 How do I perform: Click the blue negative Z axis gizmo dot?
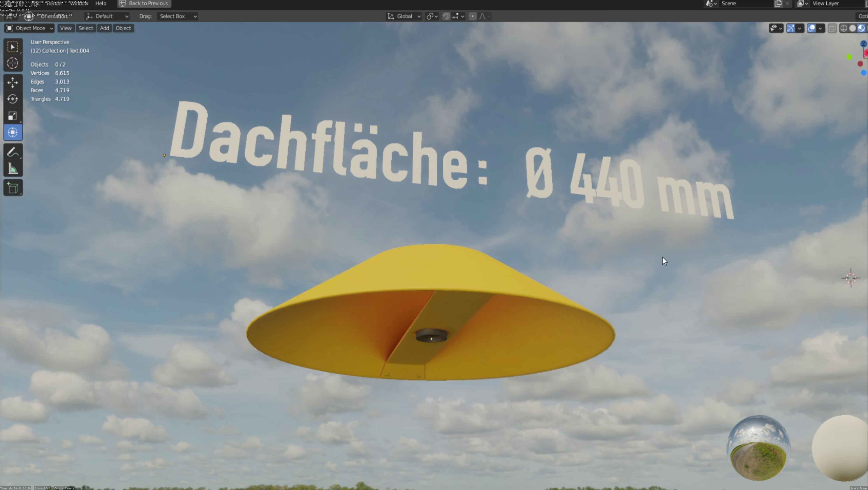click(863, 73)
